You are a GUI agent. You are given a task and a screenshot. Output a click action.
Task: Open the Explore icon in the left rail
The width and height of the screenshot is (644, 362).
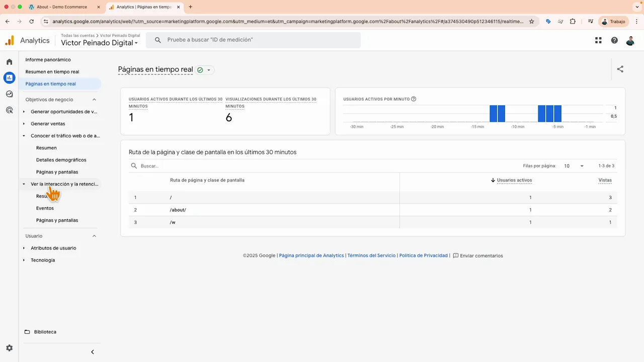(9, 94)
